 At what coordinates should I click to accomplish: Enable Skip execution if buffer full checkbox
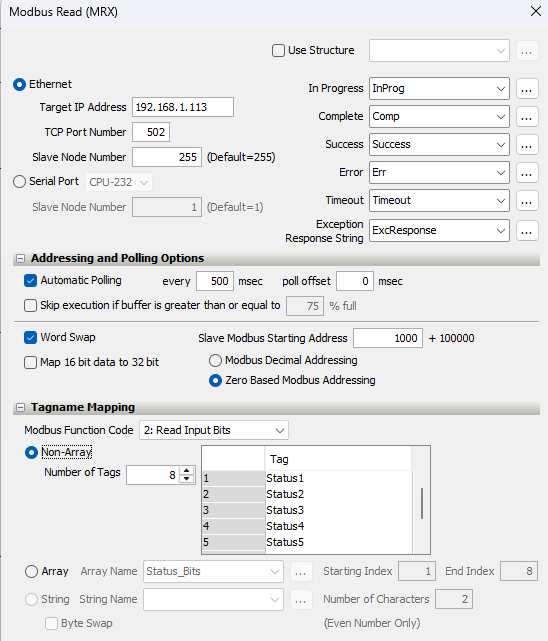point(30,306)
